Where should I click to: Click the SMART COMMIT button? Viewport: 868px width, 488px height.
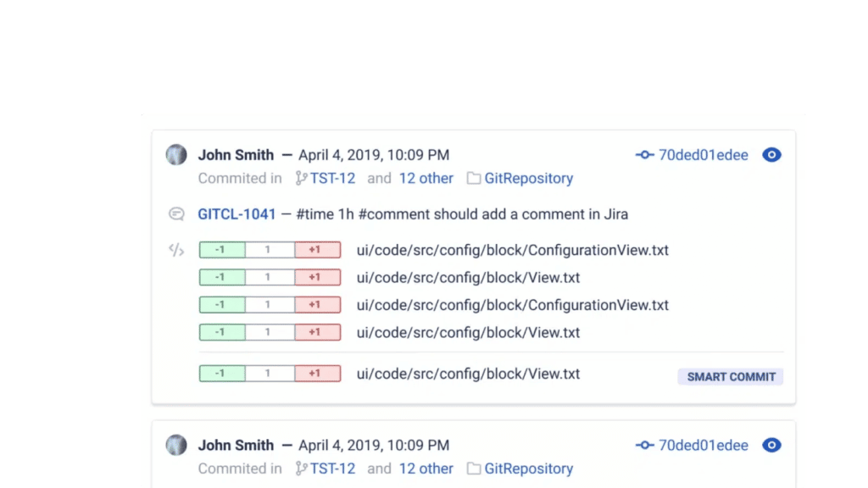pyautogui.click(x=730, y=376)
